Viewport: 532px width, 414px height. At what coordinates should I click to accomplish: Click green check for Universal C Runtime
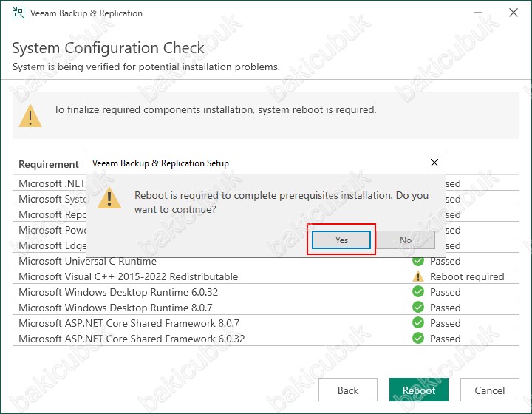pos(418,261)
